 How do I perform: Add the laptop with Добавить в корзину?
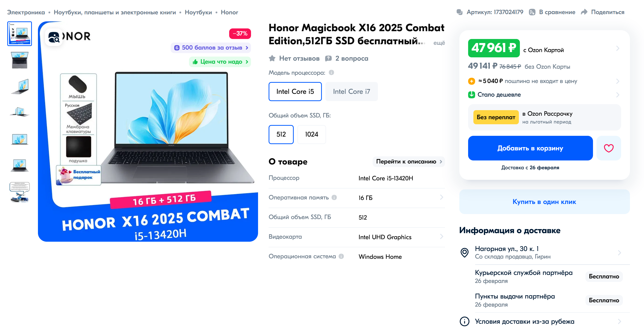click(x=530, y=148)
